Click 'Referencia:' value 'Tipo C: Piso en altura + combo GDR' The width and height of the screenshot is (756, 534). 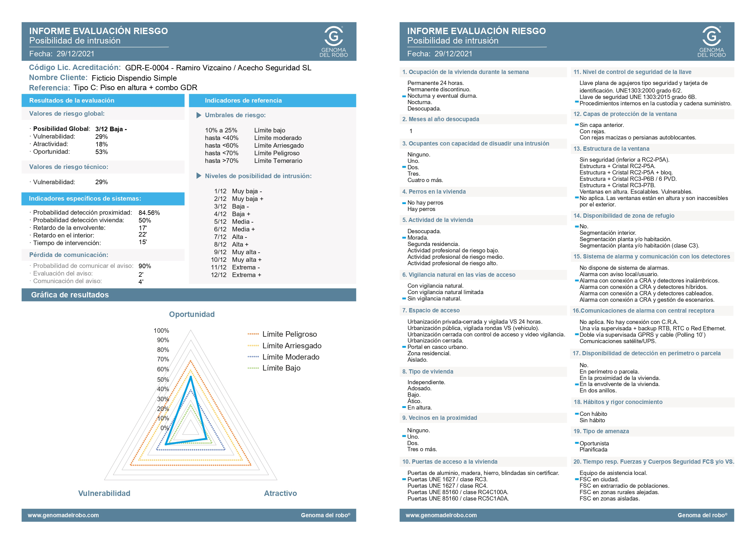[x=135, y=87]
